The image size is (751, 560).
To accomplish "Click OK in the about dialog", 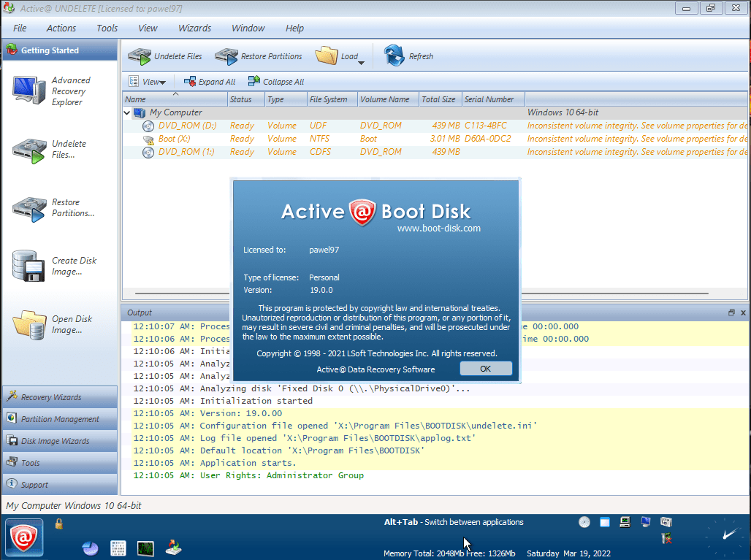I will click(x=486, y=369).
